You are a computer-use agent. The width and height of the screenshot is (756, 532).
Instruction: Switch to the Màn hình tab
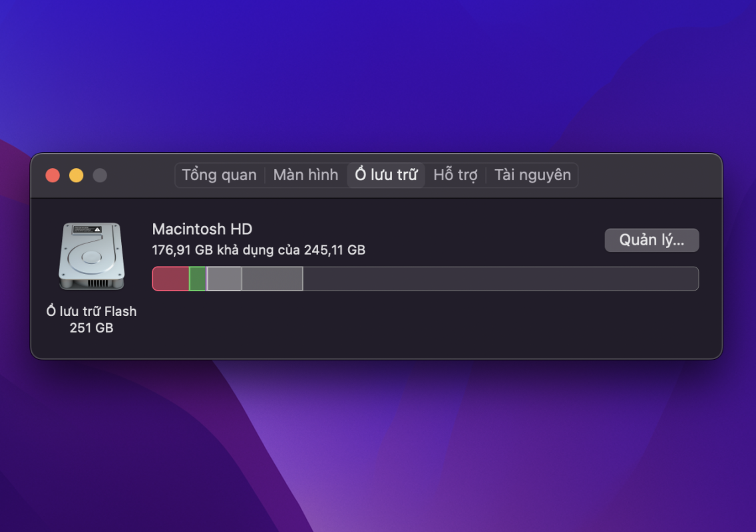[x=305, y=175]
